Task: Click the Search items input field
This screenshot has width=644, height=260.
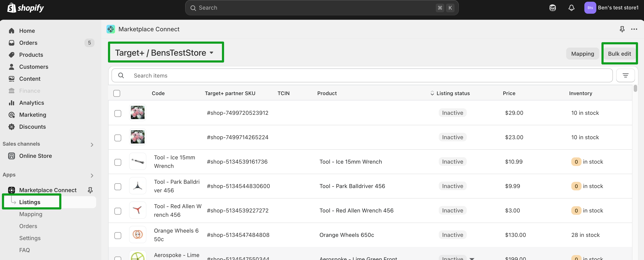Action: coord(362,75)
